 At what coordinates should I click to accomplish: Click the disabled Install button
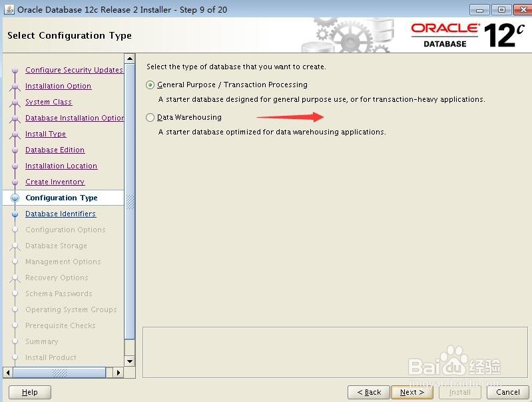[x=459, y=392]
